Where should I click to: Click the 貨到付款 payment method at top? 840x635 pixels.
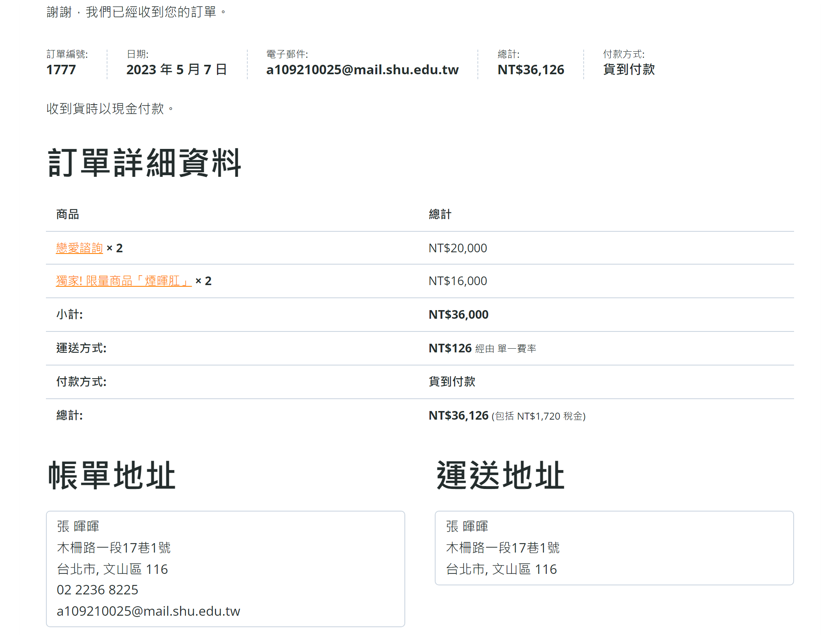pos(629,70)
